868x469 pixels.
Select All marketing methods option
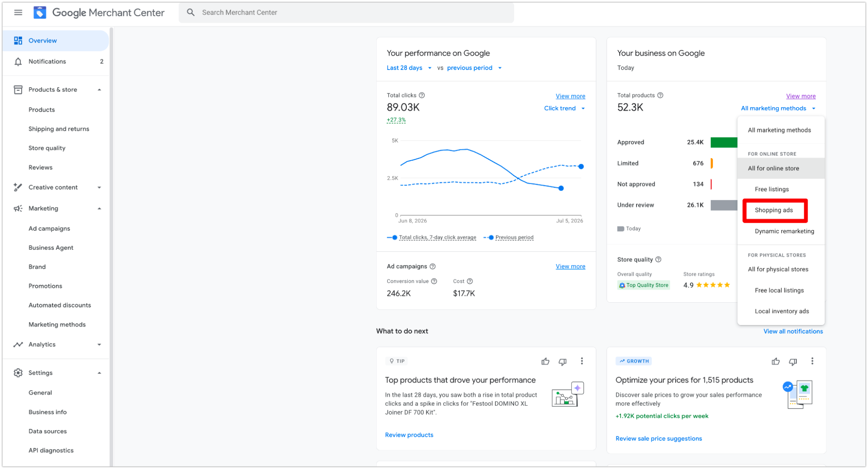pos(781,130)
